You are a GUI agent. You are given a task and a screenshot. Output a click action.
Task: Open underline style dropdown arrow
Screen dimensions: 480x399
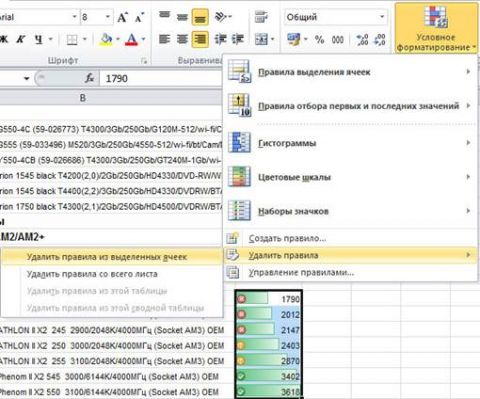pyautogui.click(x=51, y=40)
